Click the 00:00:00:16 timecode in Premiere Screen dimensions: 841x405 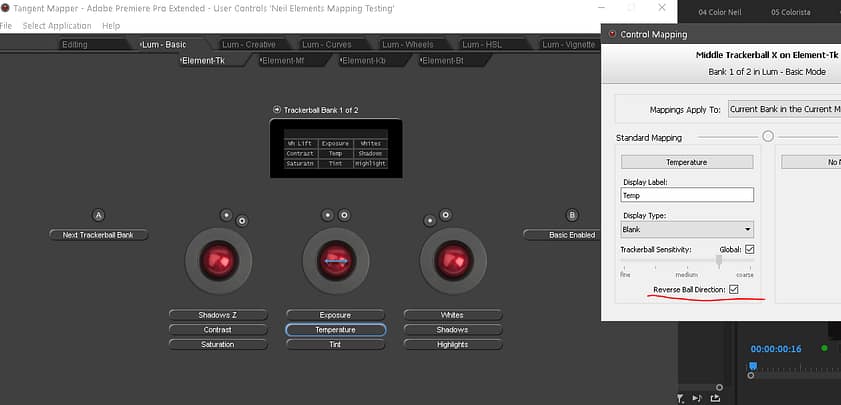point(776,349)
